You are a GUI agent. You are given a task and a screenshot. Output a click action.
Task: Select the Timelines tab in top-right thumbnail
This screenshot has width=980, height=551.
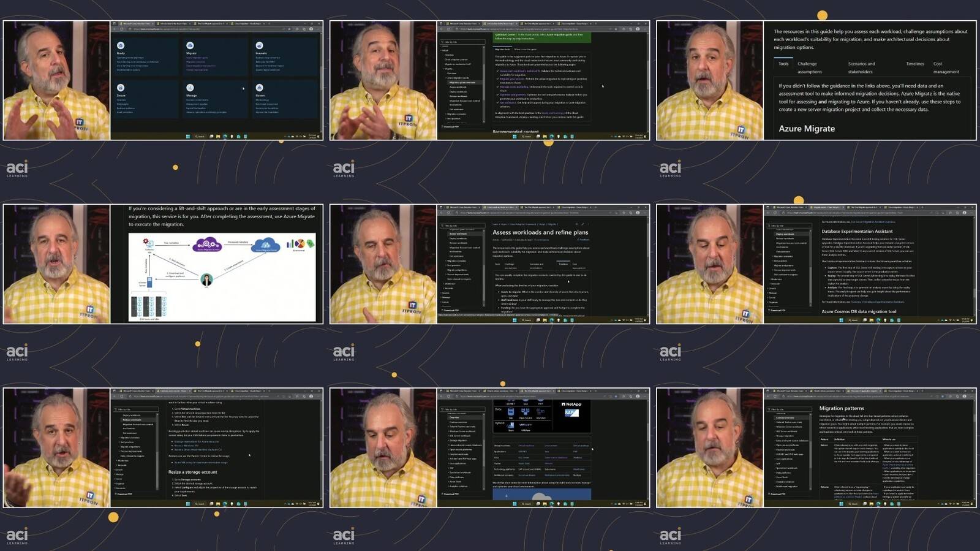coord(915,64)
